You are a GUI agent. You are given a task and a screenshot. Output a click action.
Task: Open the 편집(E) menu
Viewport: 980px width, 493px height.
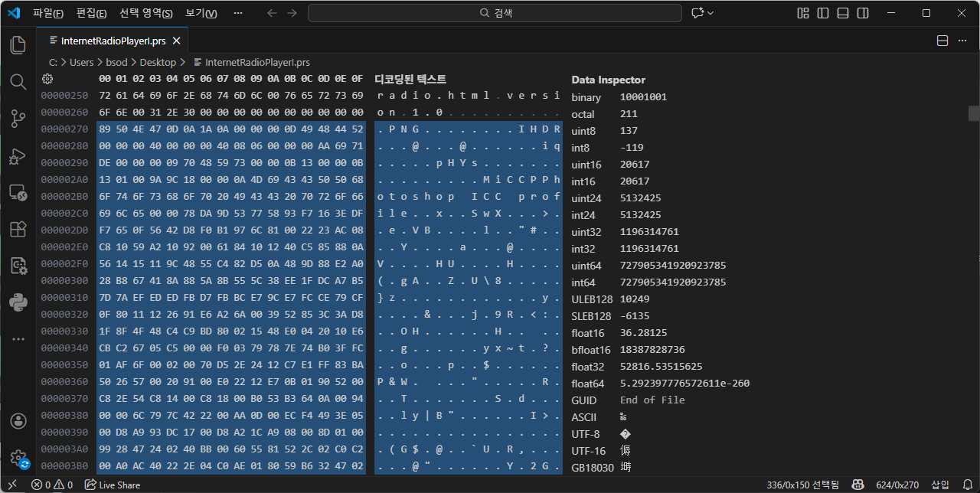pos(92,13)
